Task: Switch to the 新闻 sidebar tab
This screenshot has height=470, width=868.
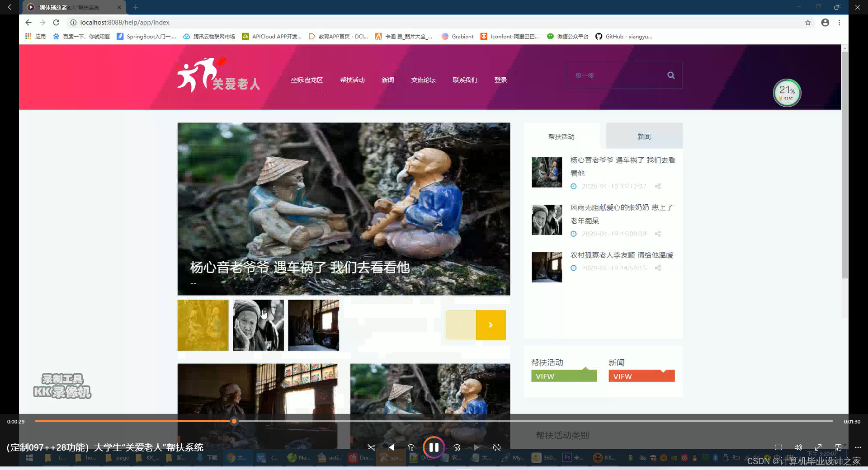Action: pos(644,136)
